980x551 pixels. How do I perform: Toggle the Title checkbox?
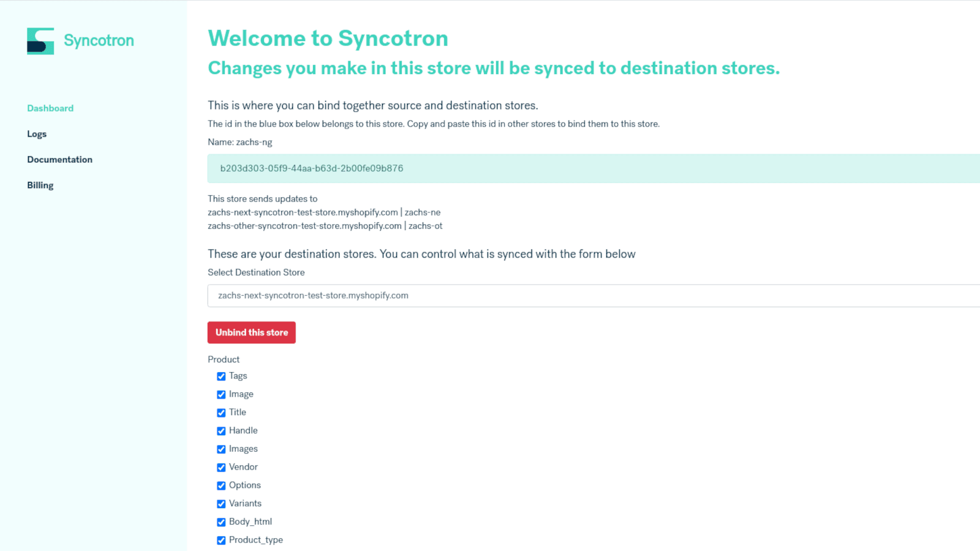221,413
